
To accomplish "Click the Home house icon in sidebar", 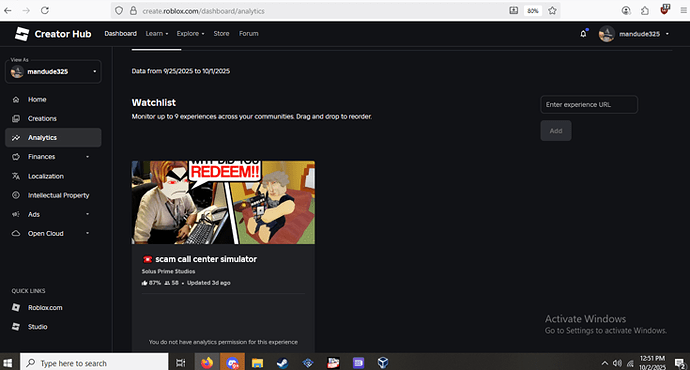I will point(16,99).
